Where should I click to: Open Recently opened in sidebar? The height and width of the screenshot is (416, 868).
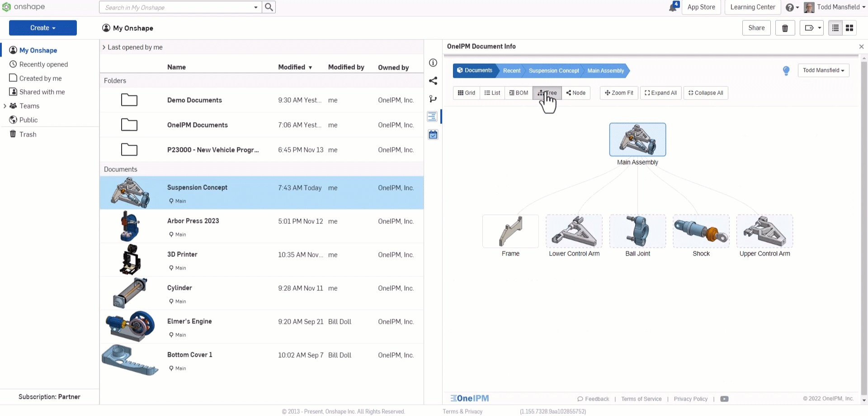coord(43,65)
